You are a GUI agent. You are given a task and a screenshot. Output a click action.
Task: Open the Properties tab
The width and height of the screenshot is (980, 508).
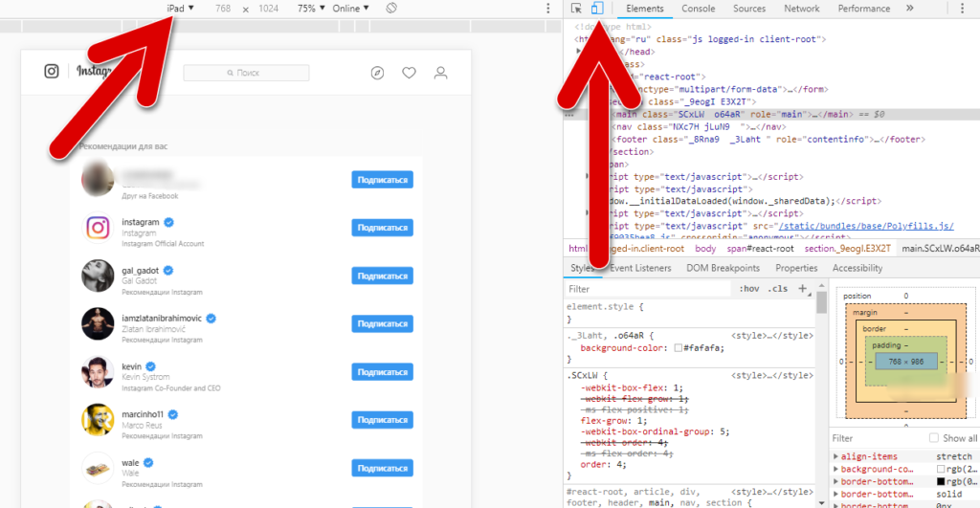[796, 268]
